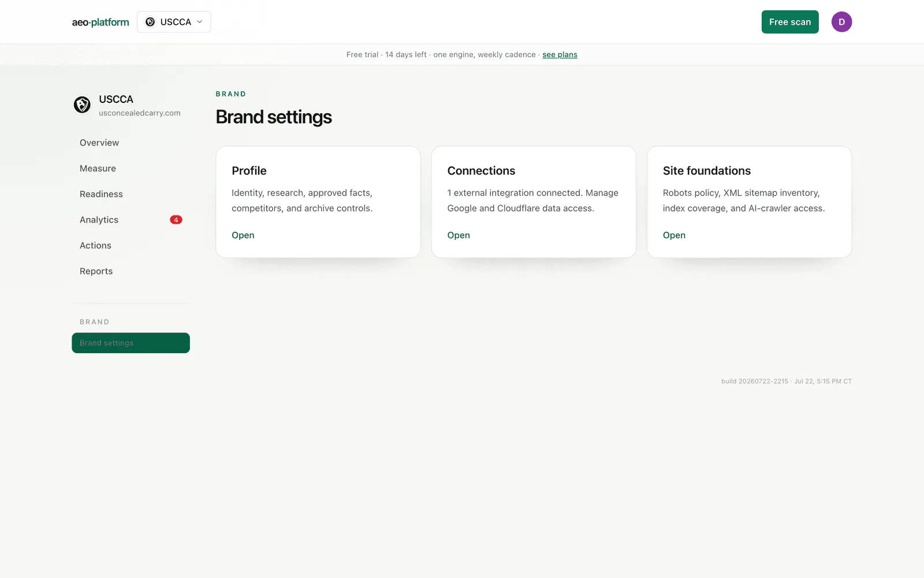
Task: Select the Brand settings sidebar item
Action: 131,343
